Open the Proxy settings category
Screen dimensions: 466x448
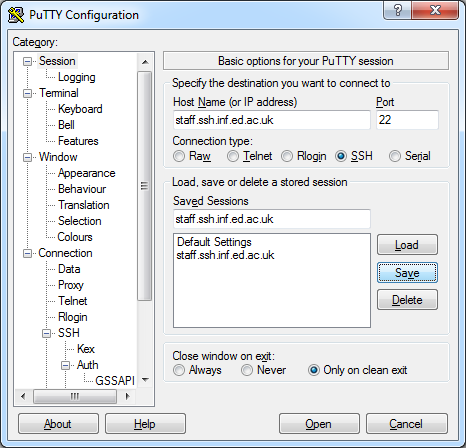point(71,285)
